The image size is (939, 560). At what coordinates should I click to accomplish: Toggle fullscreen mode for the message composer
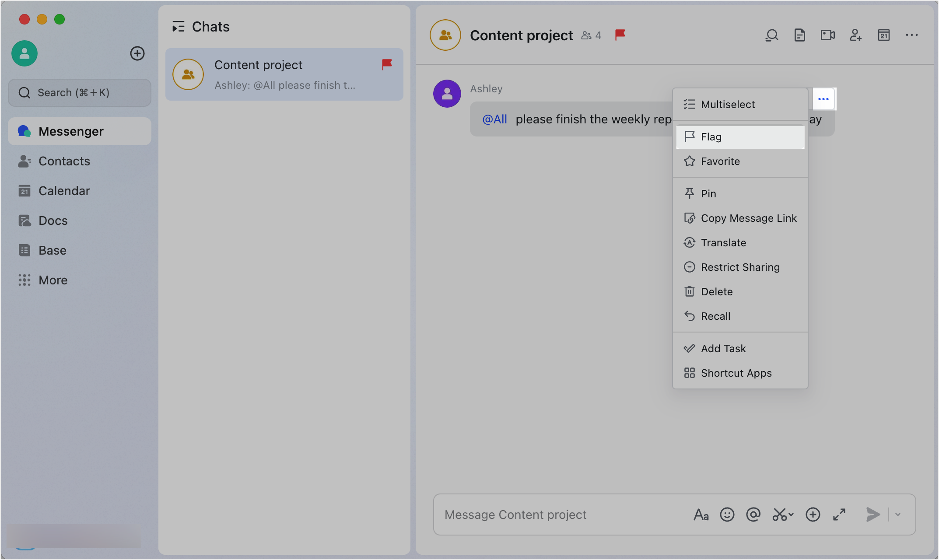click(839, 514)
